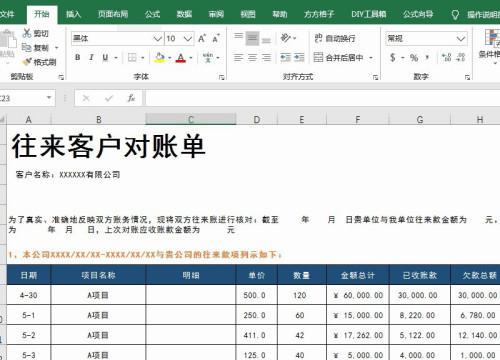Align text left

[x=238, y=58]
